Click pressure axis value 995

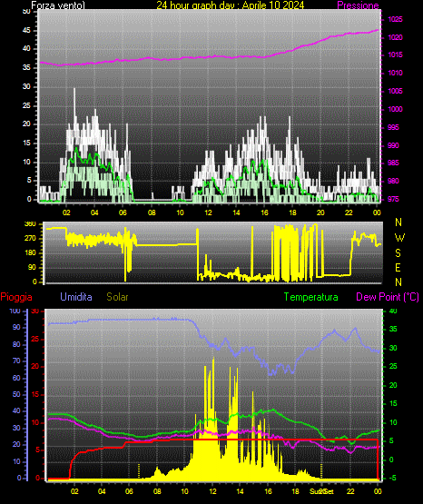tap(393, 128)
